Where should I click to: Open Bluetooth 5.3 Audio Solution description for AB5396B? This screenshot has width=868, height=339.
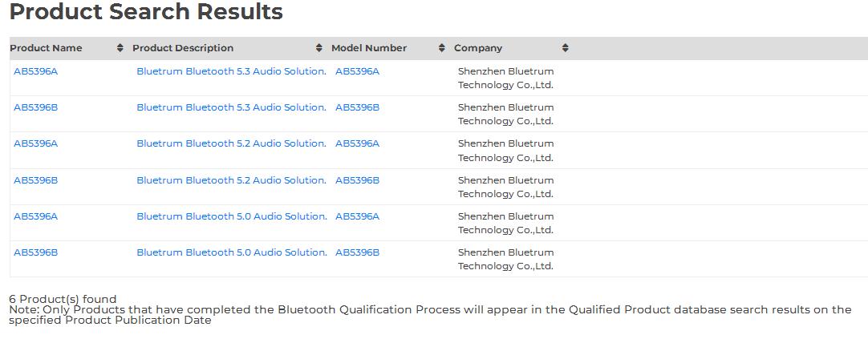tap(231, 107)
